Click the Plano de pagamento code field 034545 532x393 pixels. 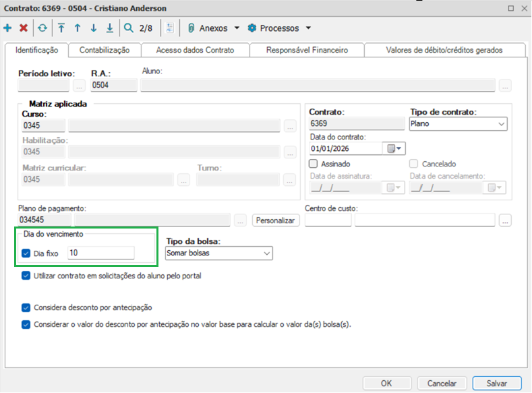click(45, 220)
